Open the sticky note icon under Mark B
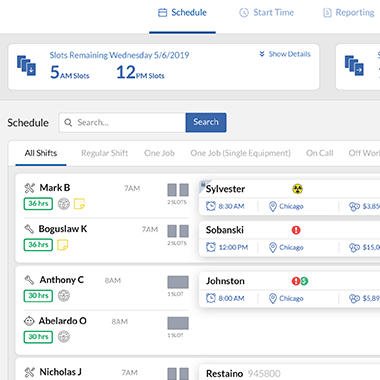This screenshot has width=380, height=380. tap(79, 204)
